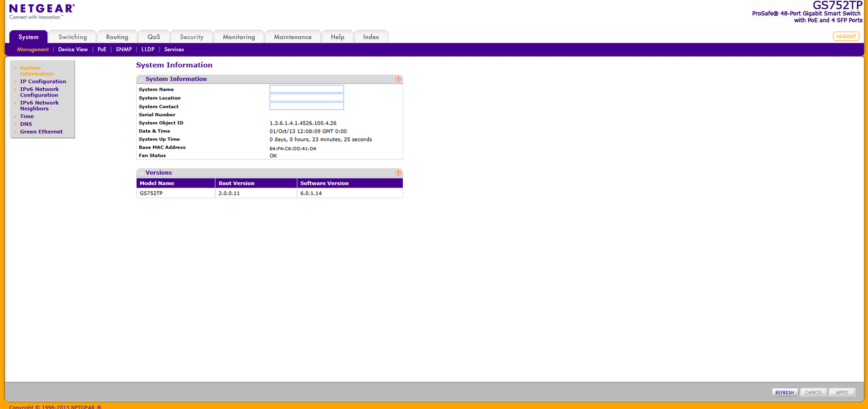Click the APPLY button
This screenshot has height=409, width=868.
(842, 393)
